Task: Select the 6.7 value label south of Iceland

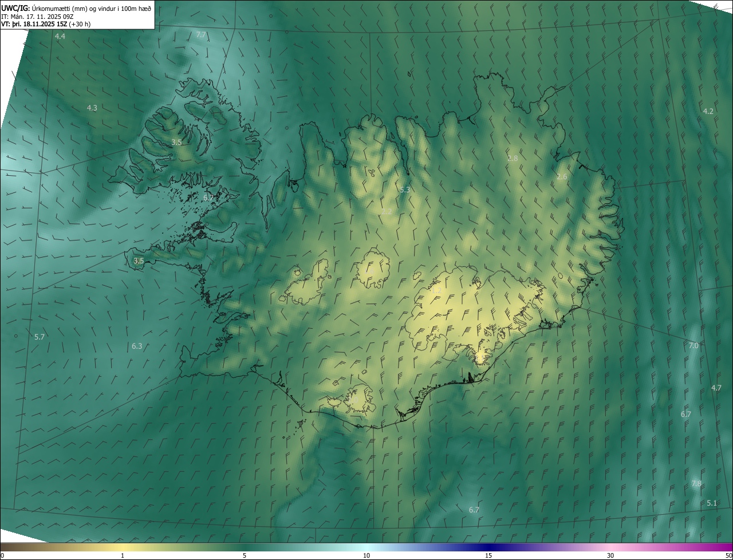Action: [474, 510]
